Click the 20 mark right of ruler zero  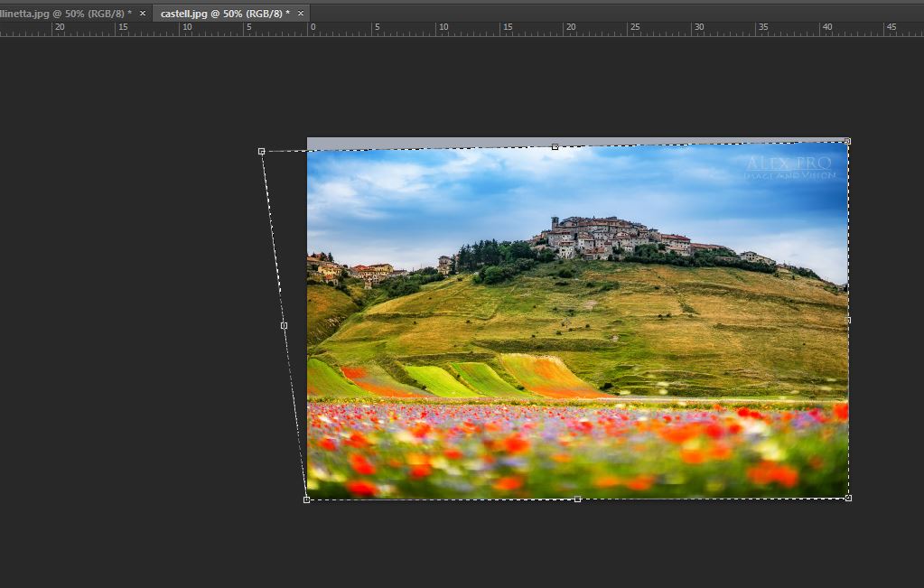pos(571,28)
